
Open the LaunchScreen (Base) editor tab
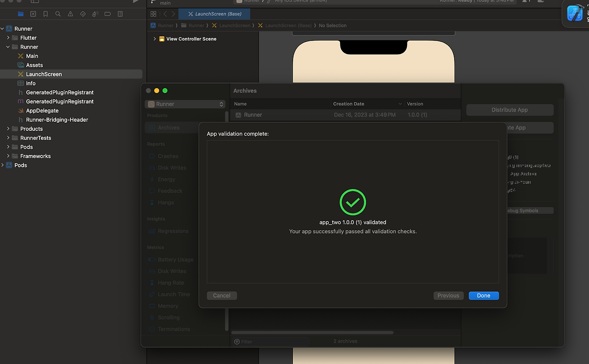click(214, 14)
